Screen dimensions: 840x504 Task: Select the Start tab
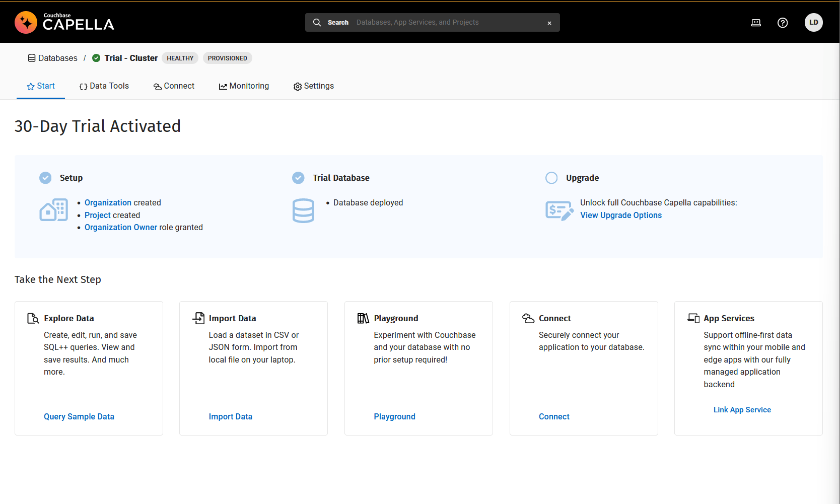point(41,86)
